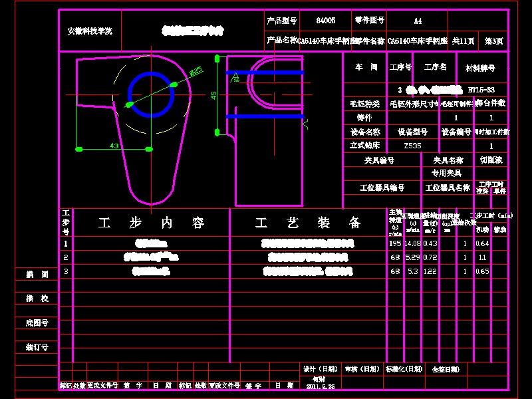Select the 工艺装备 heading
532x399 pixels.
(308, 223)
